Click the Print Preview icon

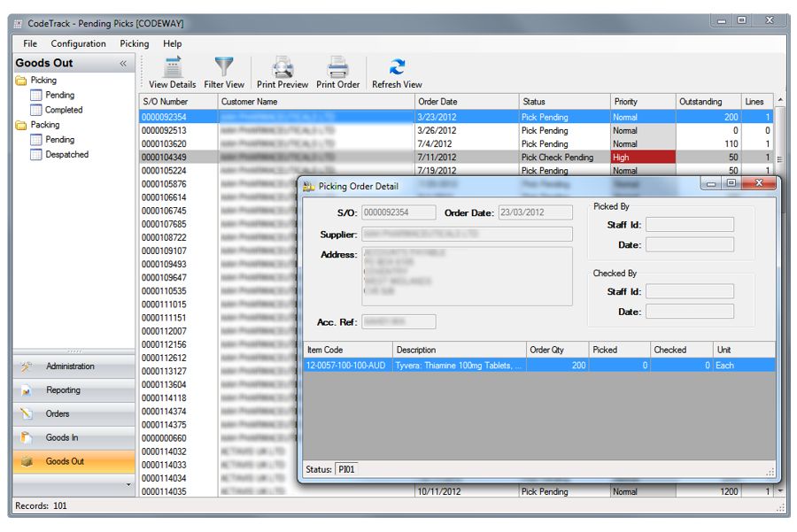click(282, 67)
